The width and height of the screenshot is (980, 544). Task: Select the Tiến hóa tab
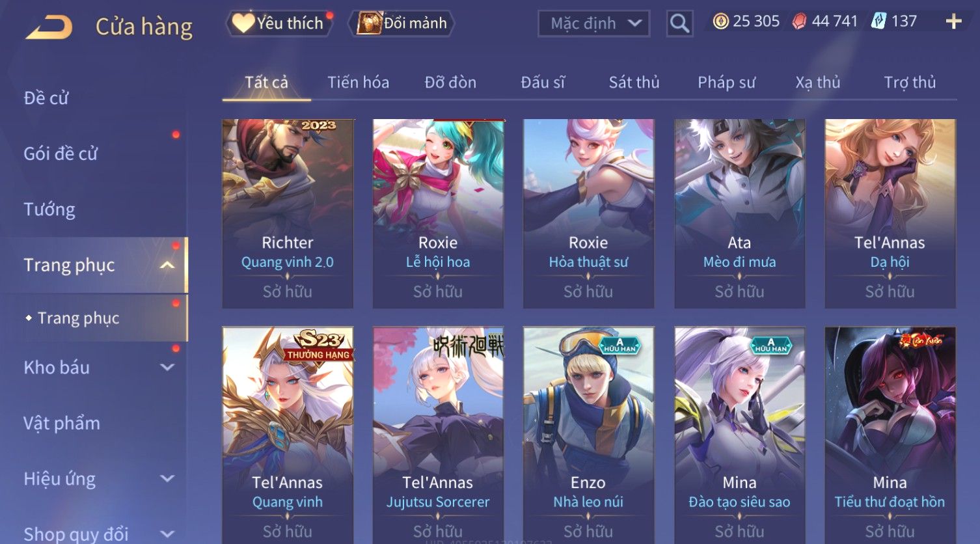[x=358, y=82]
